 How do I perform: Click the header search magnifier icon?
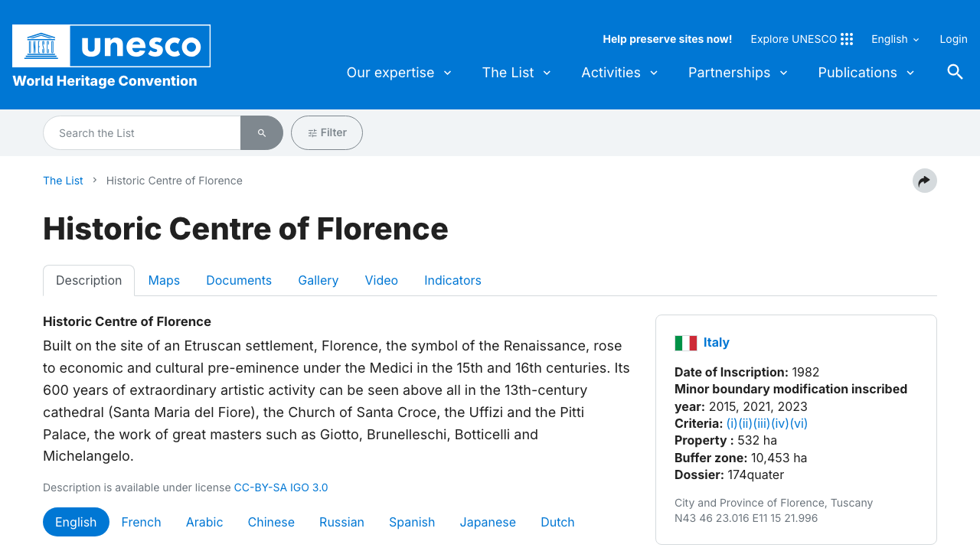pos(955,72)
